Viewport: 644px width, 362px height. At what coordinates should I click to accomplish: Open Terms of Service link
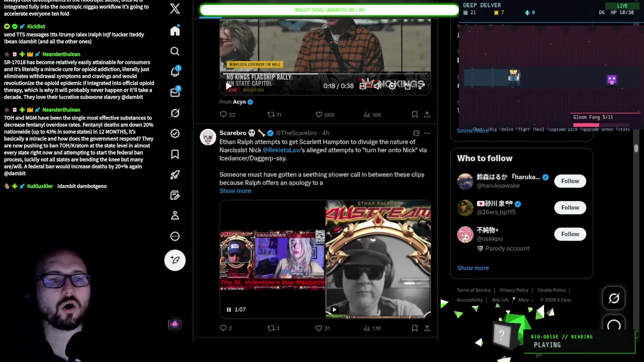click(473, 290)
